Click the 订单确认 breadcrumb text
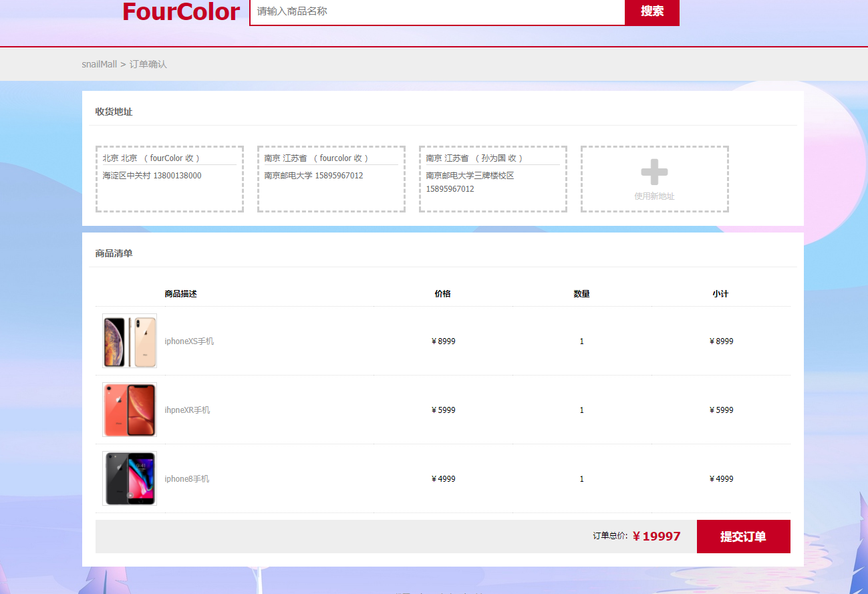This screenshot has width=868, height=594. coord(148,64)
